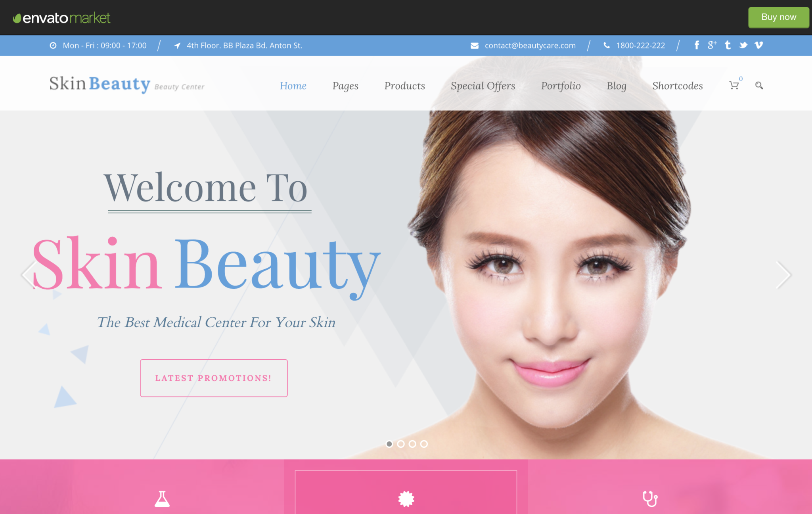Select the second carousel dot indicator
Screen dimensions: 812x514
[401, 444]
